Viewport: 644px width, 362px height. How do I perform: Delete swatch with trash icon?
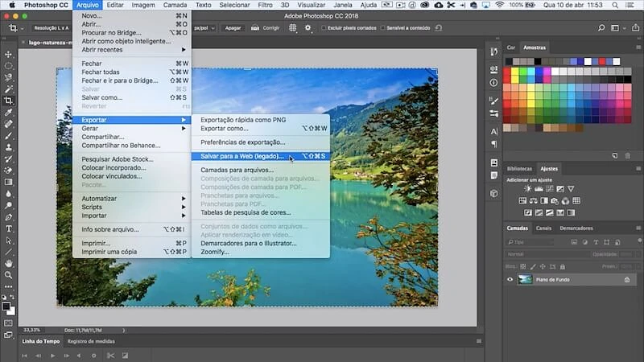[x=628, y=156]
